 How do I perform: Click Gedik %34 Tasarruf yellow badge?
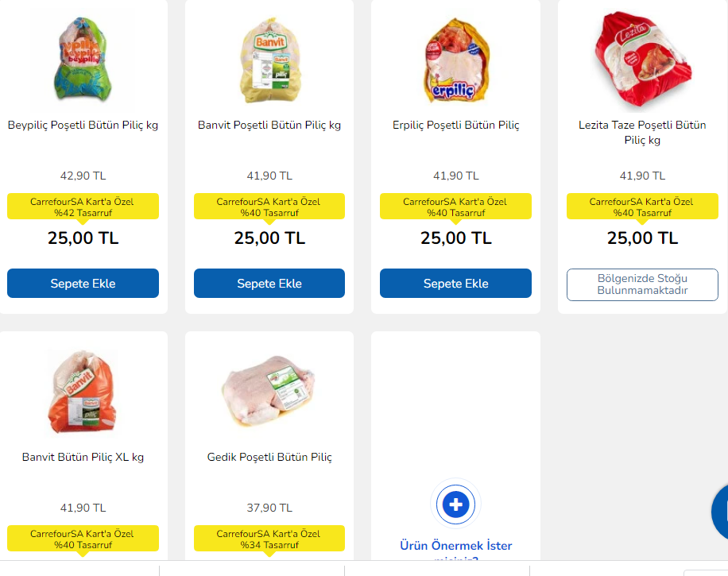pyautogui.click(x=269, y=539)
